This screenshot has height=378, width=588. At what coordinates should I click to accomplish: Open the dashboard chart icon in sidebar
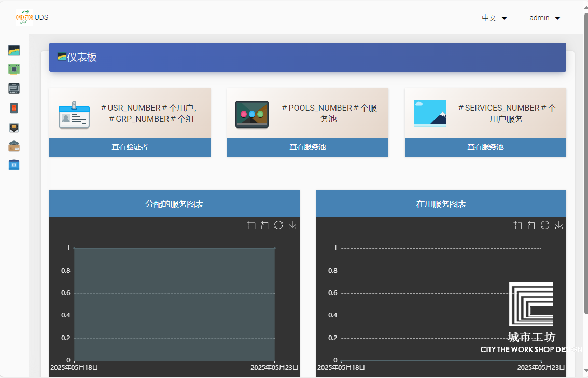(14, 50)
